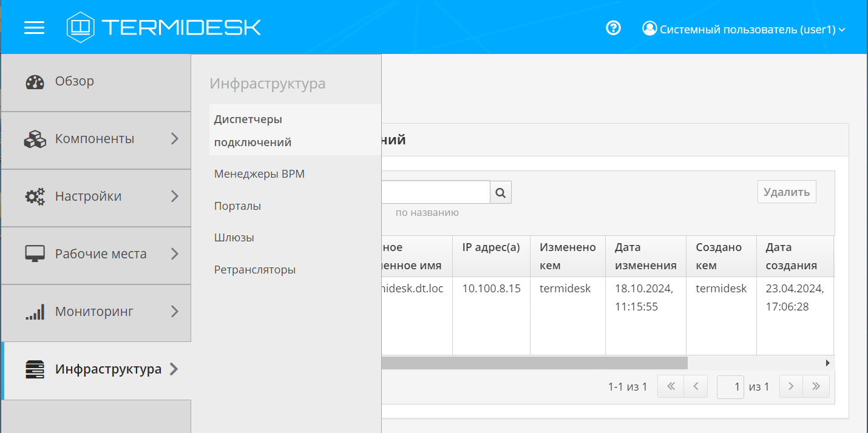Click the page number input field
Image resolution: width=868 pixels, height=433 pixels.
click(x=730, y=386)
